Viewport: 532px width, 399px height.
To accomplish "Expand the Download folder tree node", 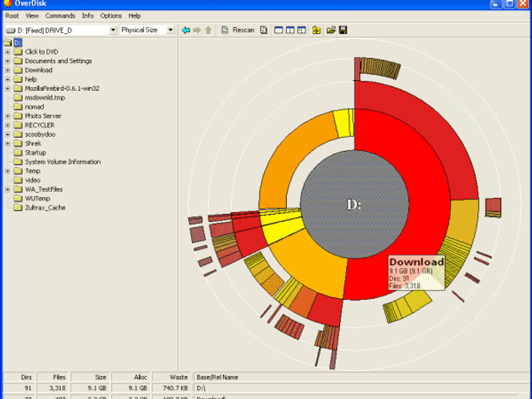I will (x=8, y=70).
